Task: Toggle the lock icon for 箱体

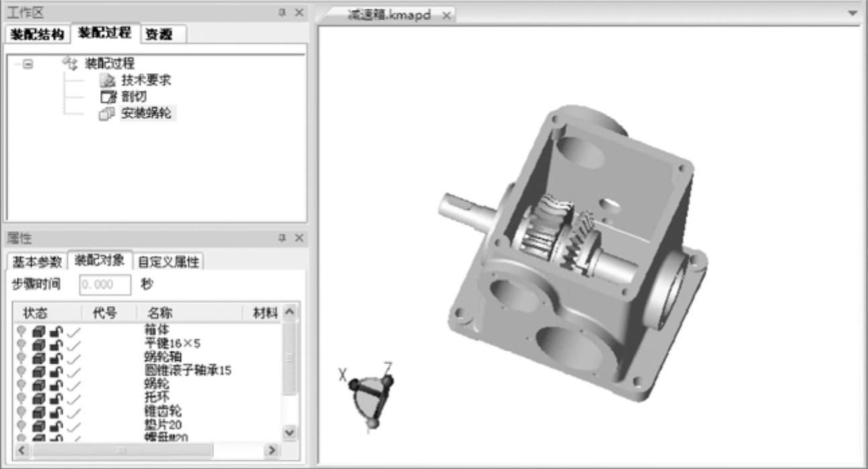Action: coord(56,330)
